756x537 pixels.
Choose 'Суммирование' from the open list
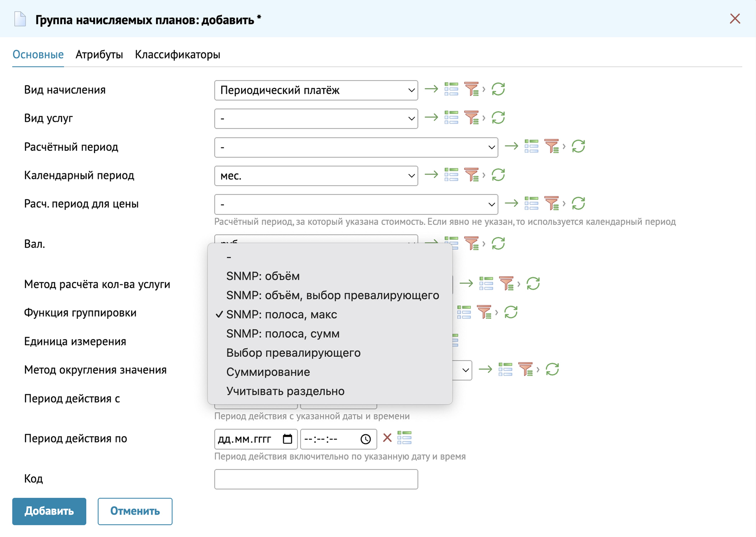268,372
